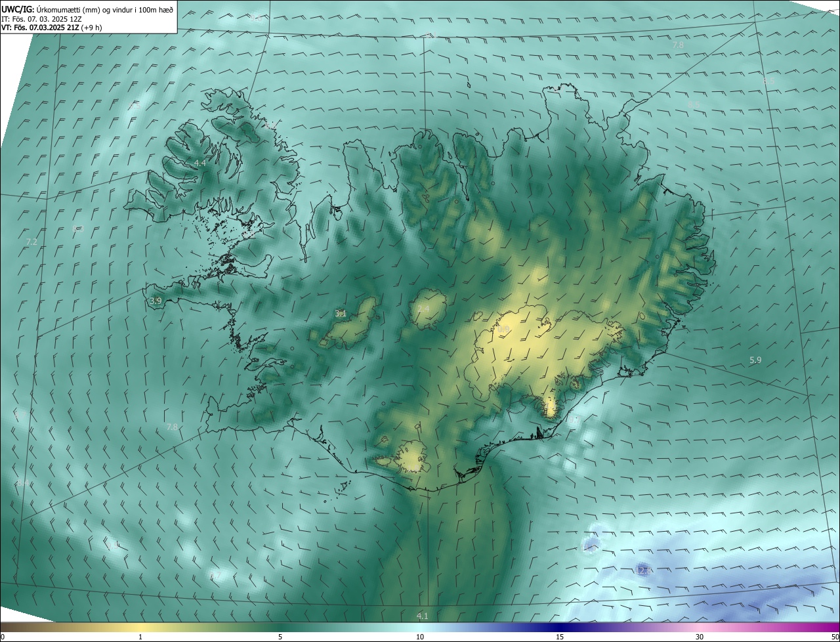Viewport: 840px width, 642px height.
Task: Click the 4.1 value above the color bar
Action: [x=422, y=616]
